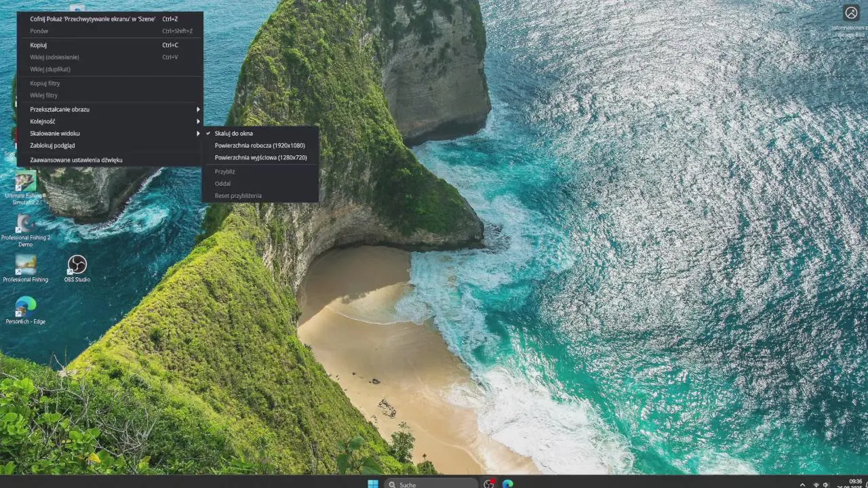Click the greyed Wklej (odniesienie) entry

pos(110,58)
